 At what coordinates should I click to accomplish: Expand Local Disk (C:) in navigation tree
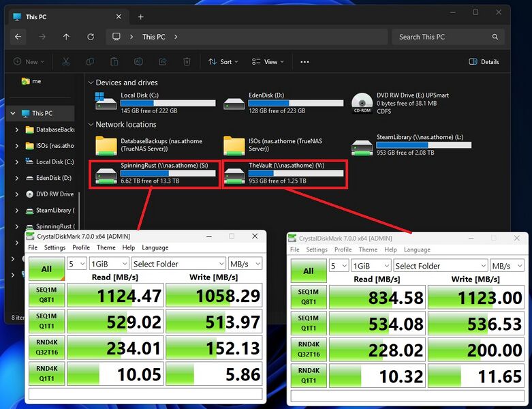tap(17, 162)
